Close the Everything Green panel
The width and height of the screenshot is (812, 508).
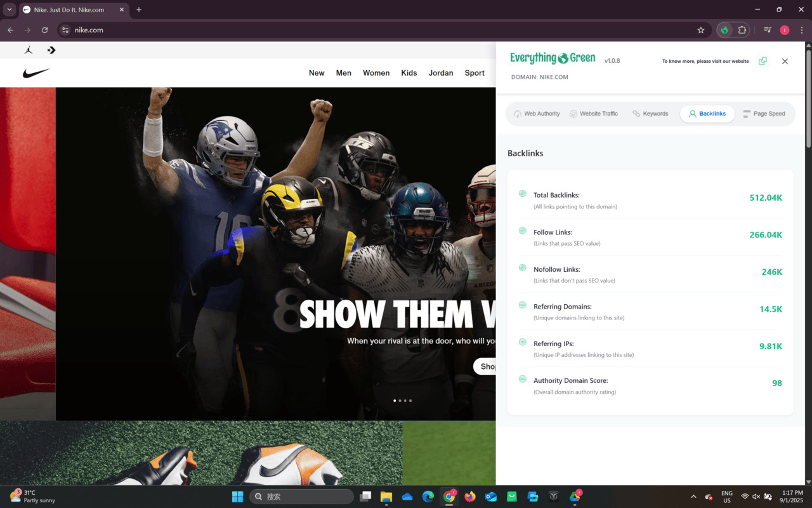pos(785,61)
